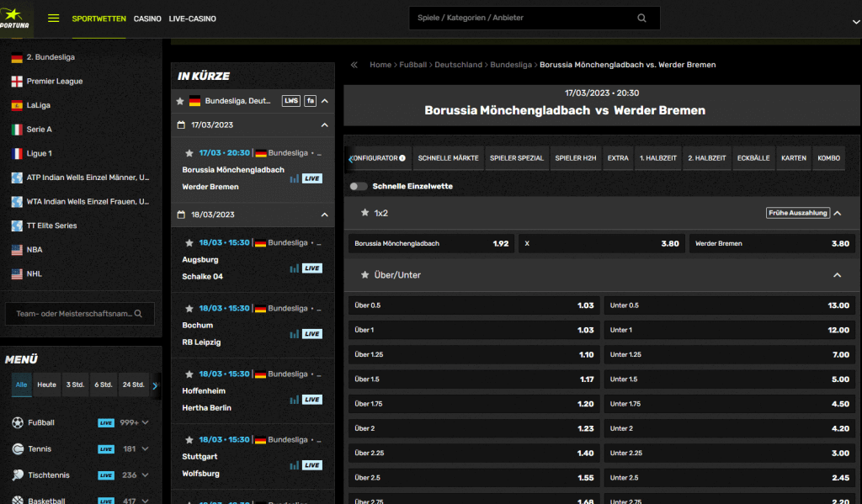The image size is (862, 504).
Task: Collapse the 1x2 market
Action: click(838, 213)
